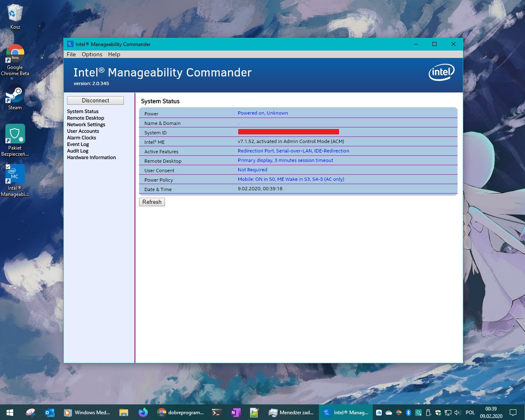Click the 'Powered on, Unknown' power link
The height and width of the screenshot is (420, 525).
click(263, 113)
